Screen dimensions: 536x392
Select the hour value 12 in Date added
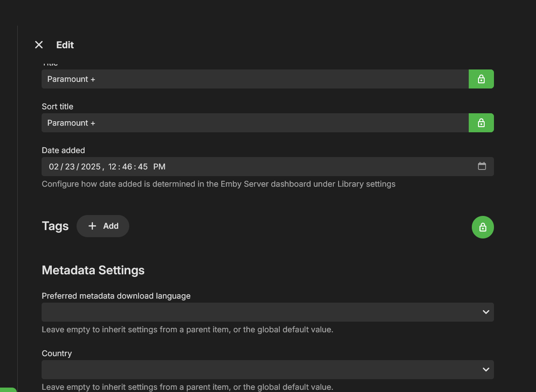click(112, 167)
